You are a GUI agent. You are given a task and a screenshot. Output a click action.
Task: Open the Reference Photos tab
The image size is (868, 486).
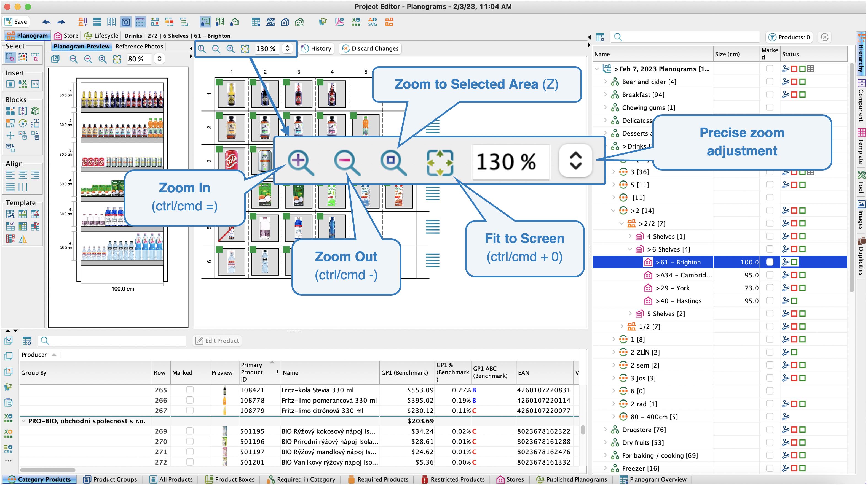tap(140, 47)
